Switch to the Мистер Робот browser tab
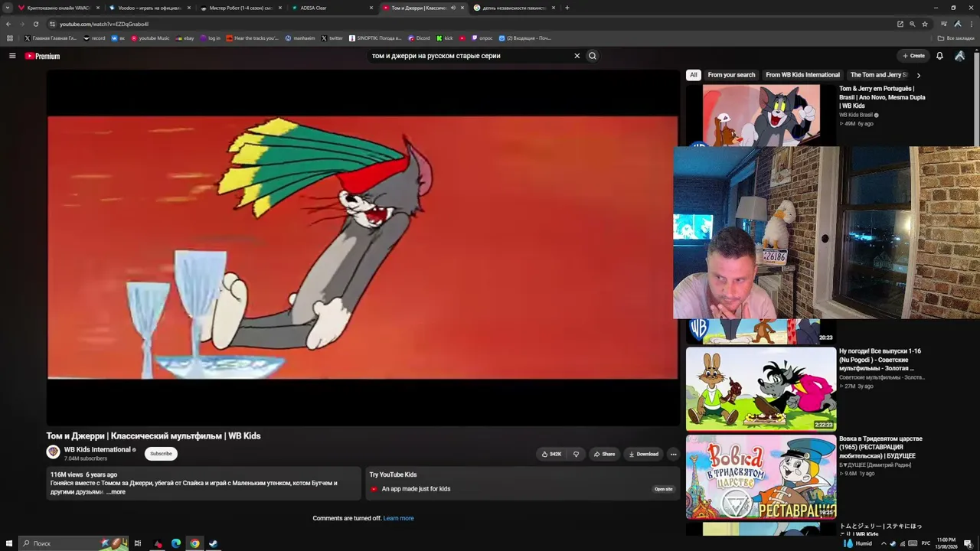 pyautogui.click(x=240, y=8)
